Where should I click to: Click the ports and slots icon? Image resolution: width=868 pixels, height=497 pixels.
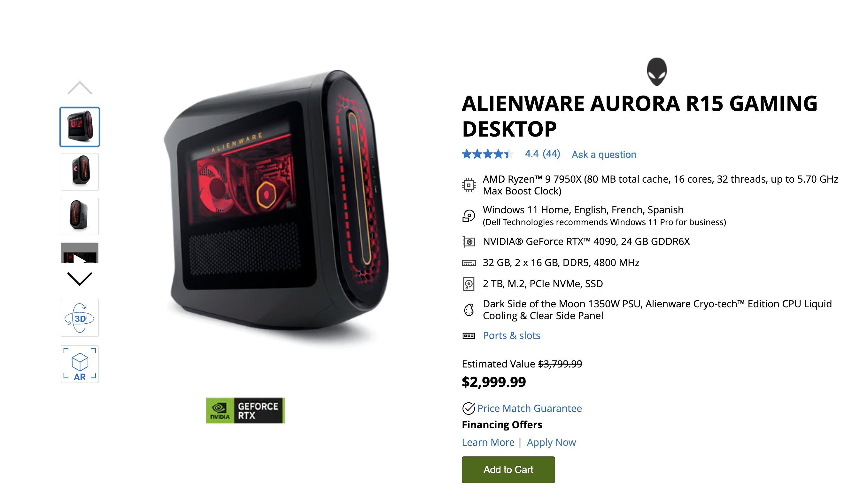[469, 336]
